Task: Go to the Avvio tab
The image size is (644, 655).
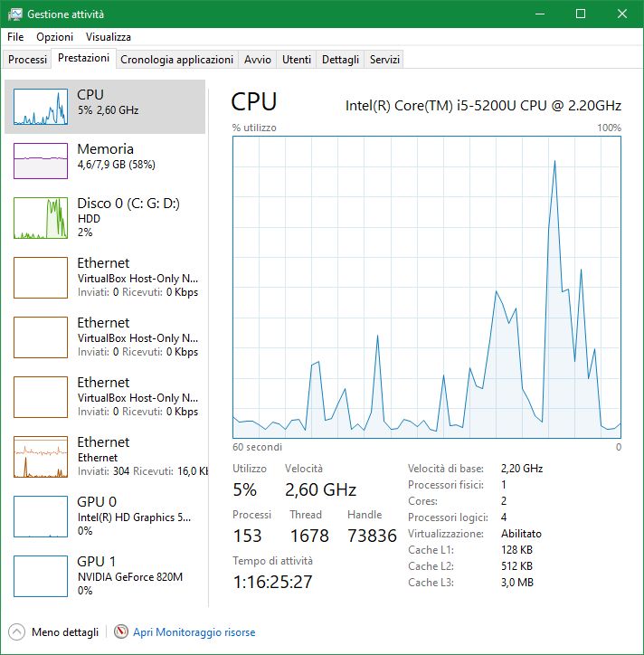Action: (x=258, y=60)
